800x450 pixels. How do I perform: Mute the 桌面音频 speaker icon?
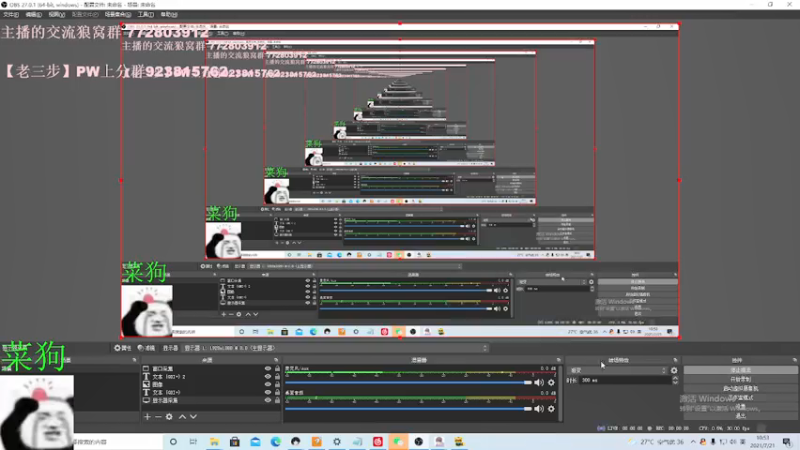539,409
